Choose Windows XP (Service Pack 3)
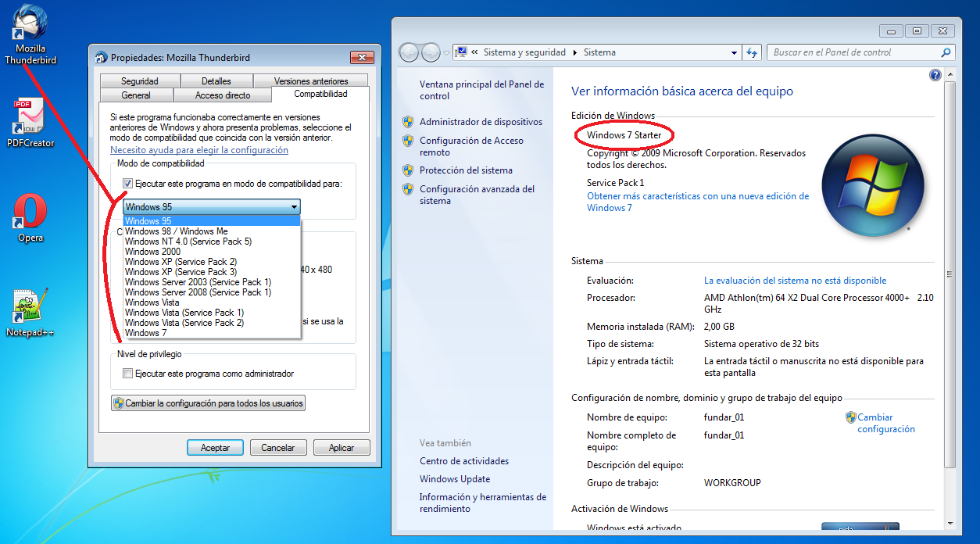The image size is (980, 544). click(212, 272)
